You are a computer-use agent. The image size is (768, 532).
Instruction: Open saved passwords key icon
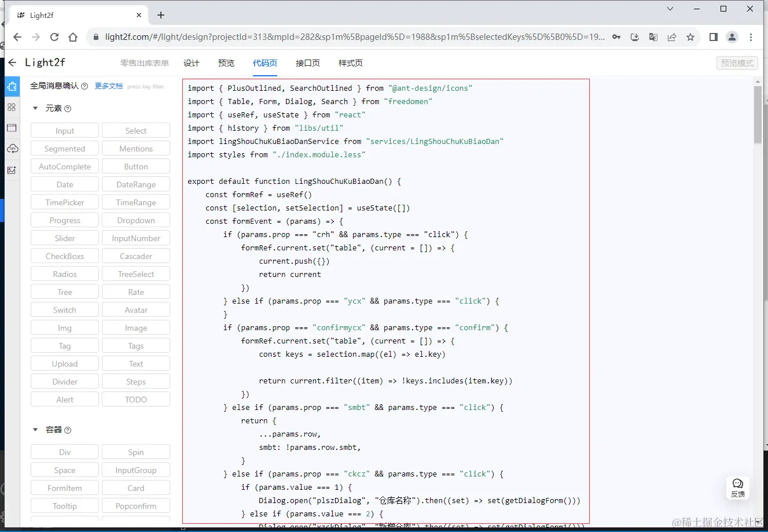point(616,37)
